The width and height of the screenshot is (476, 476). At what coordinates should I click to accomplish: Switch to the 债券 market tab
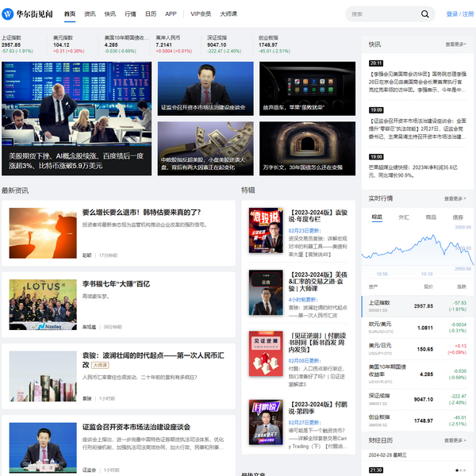tap(458, 217)
